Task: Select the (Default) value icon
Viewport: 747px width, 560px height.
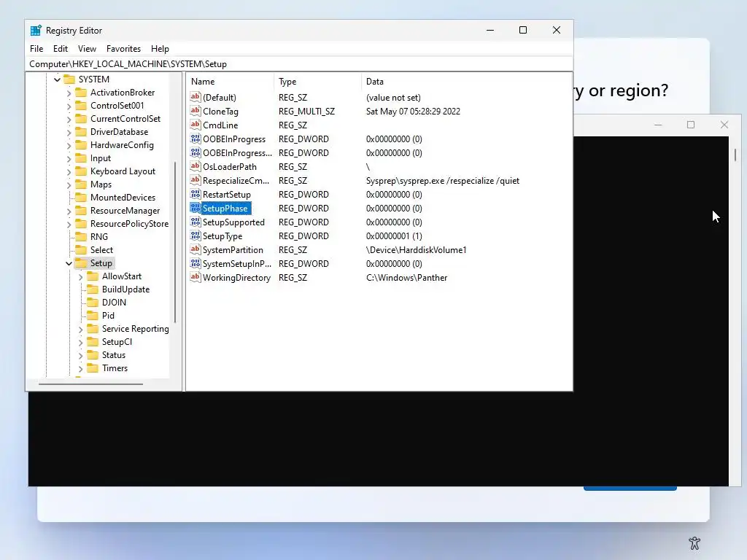Action: 196,97
